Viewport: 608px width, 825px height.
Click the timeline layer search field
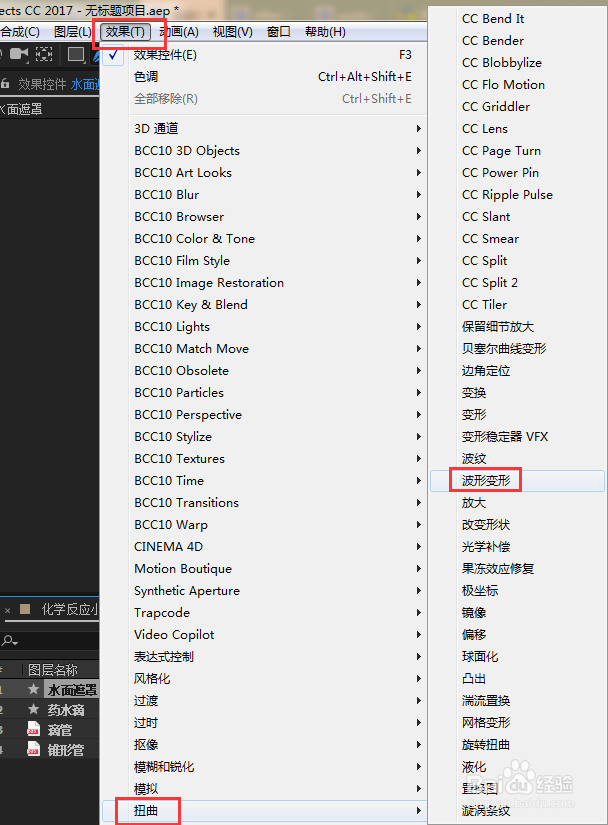(x=49, y=640)
